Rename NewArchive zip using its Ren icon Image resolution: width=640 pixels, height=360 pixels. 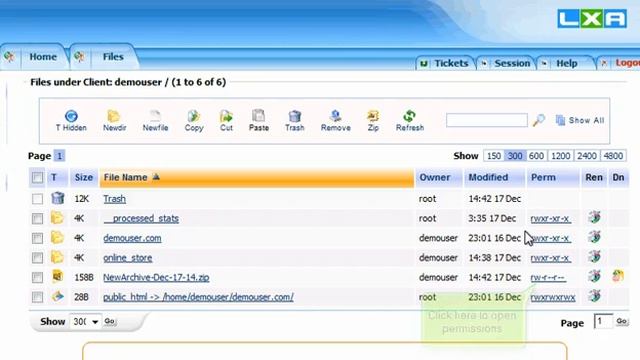pos(594,276)
